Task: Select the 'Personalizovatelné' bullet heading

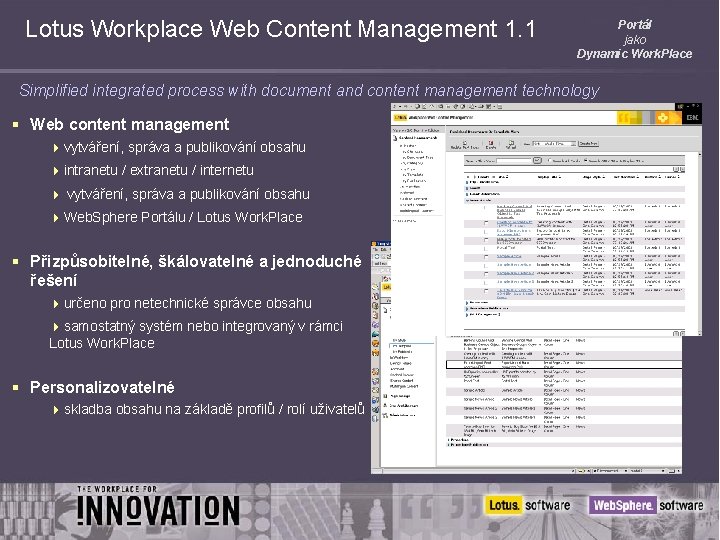Action: [x=102, y=387]
